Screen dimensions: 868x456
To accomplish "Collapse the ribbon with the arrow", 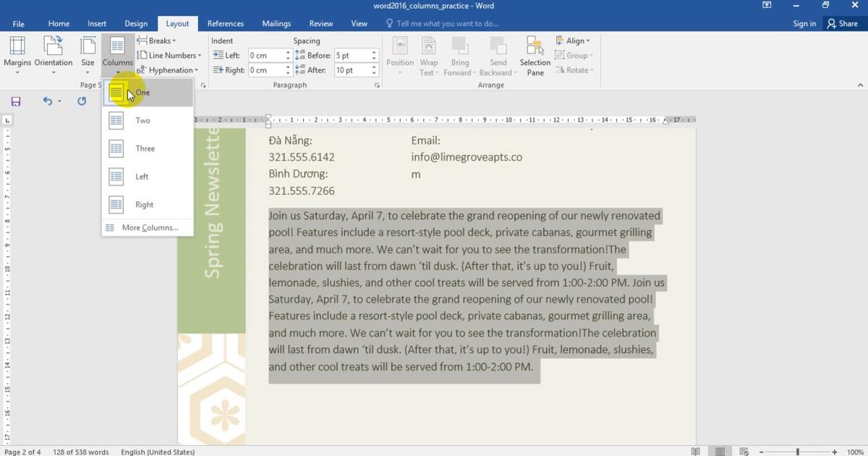I will tap(860, 85).
